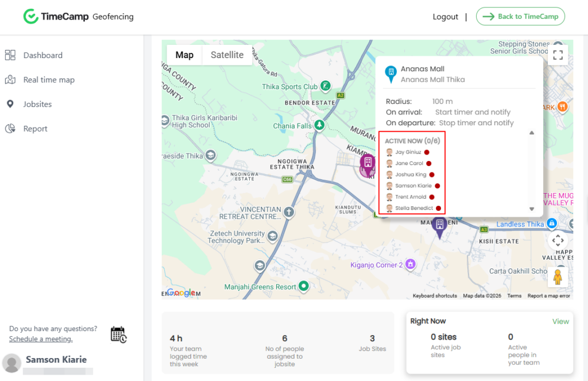Viewport: 588px width, 381px height.
Task: Open Dashboard from the sidebar
Action: (x=42, y=55)
